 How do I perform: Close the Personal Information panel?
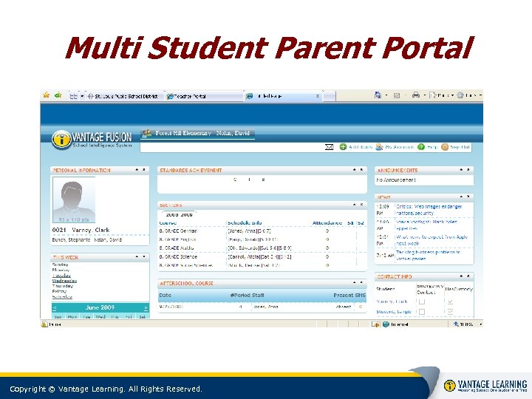tap(144, 170)
